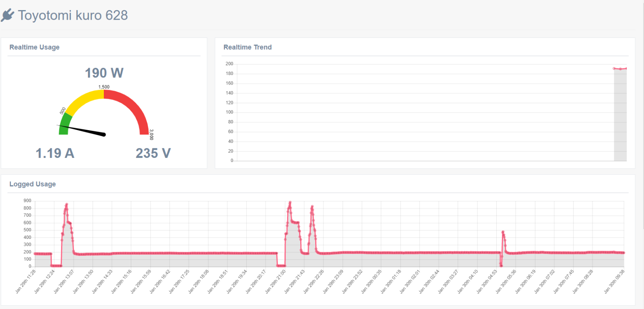The height and width of the screenshot is (309, 644).
Task: Click the 500 y-axis label in Logged Usage
Action: tap(27, 230)
